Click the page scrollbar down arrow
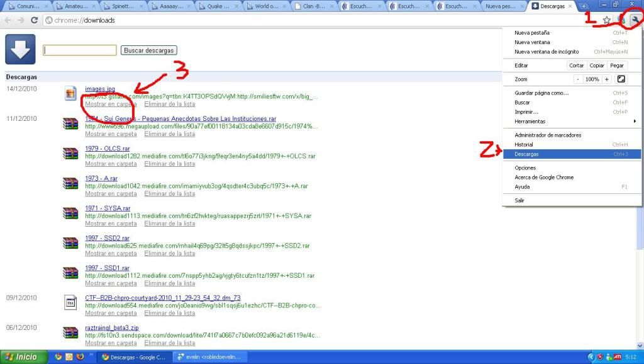 point(640,346)
